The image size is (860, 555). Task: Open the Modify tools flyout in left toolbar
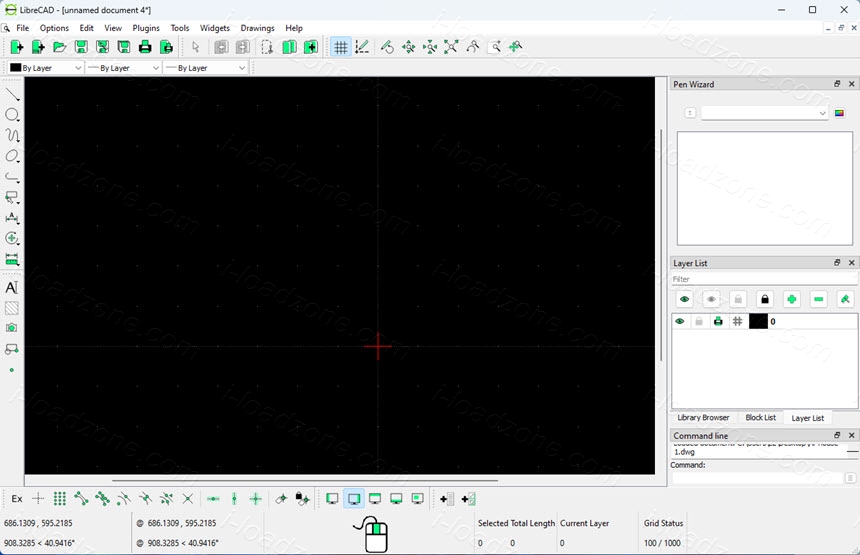click(12, 238)
